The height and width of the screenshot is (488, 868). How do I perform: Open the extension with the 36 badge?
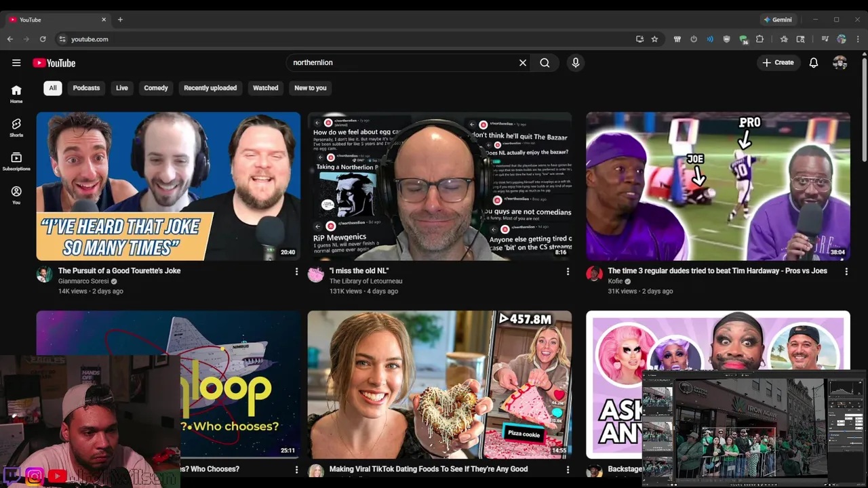click(x=744, y=39)
